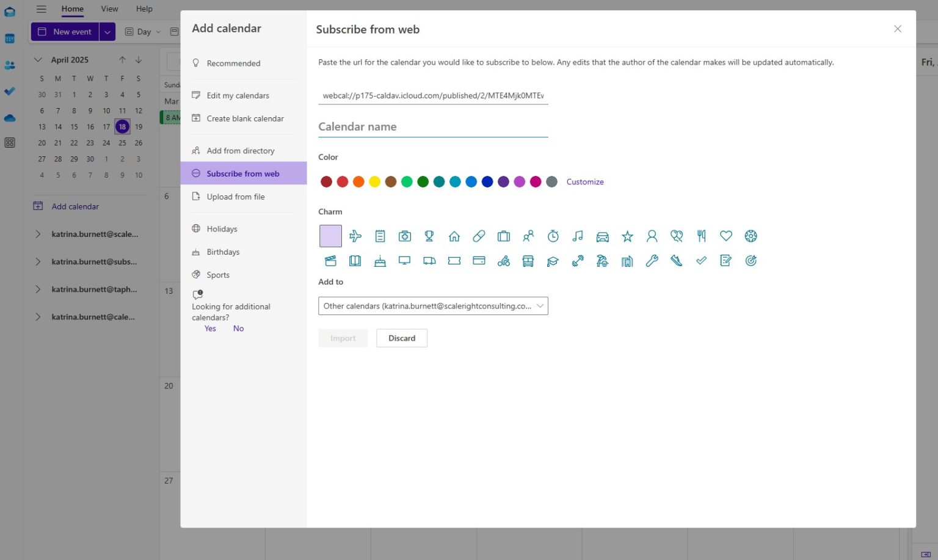Pick the computer monitor charm
The height and width of the screenshot is (560, 938).
point(404,261)
